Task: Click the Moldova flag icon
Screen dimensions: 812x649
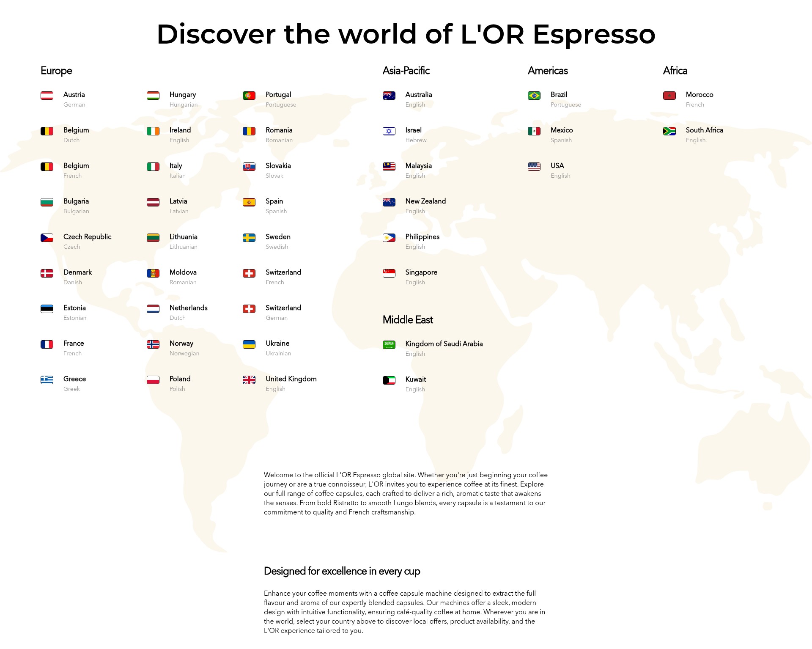Action: click(x=153, y=273)
